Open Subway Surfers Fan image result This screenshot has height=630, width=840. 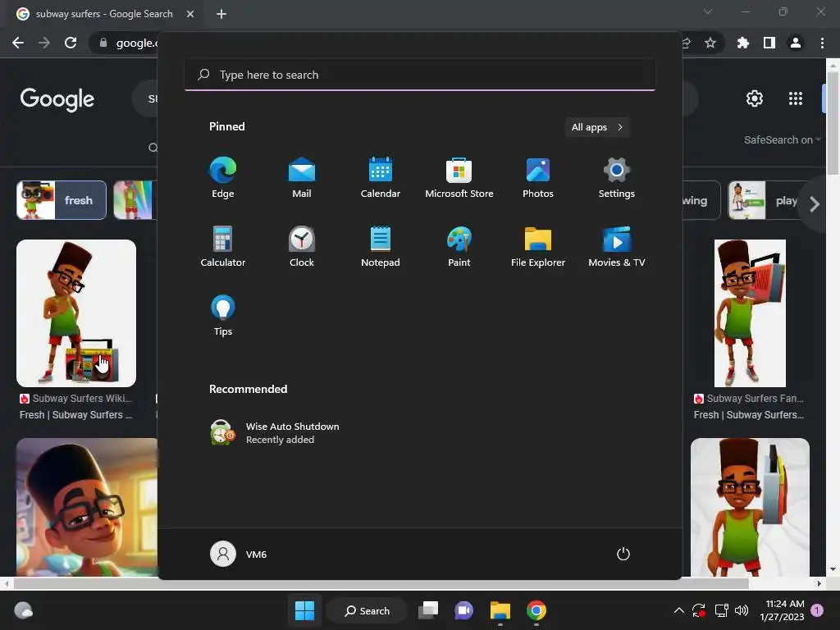(x=750, y=313)
